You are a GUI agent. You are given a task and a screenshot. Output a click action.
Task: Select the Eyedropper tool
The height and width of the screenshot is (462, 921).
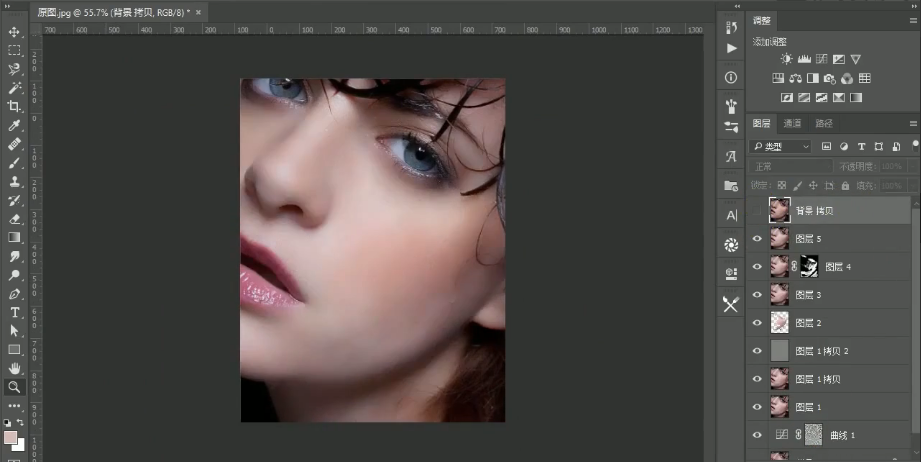point(14,125)
